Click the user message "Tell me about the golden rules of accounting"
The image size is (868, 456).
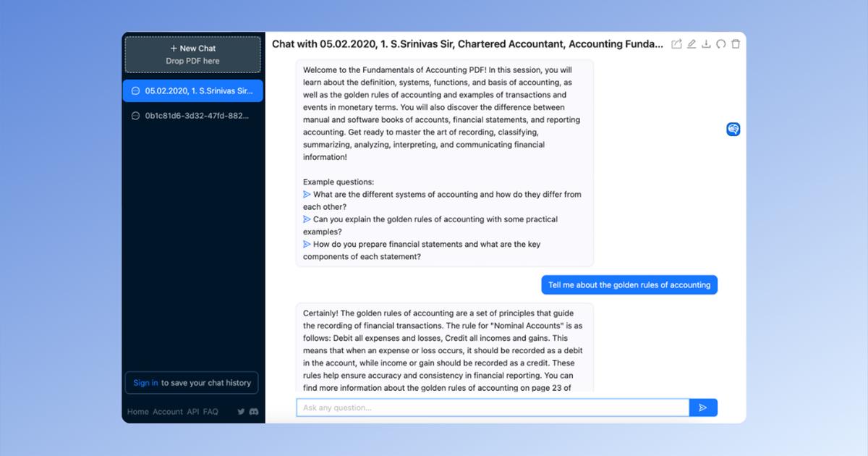coord(629,285)
